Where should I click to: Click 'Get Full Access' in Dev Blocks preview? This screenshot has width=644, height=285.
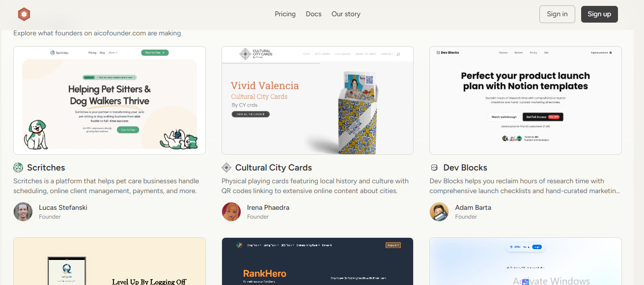543,117
